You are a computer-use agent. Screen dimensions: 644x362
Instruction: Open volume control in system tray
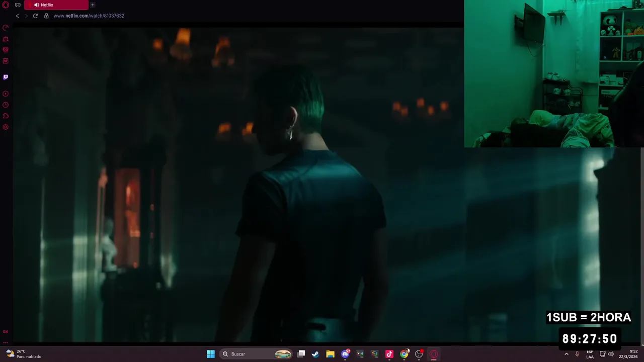tap(611, 354)
